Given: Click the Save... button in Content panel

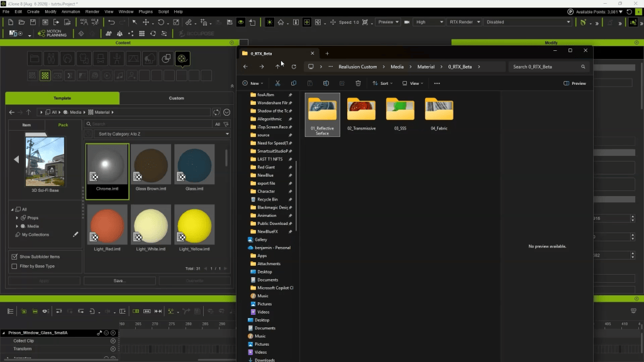Looking at the screenshot, I should click(x=119, y=281).
